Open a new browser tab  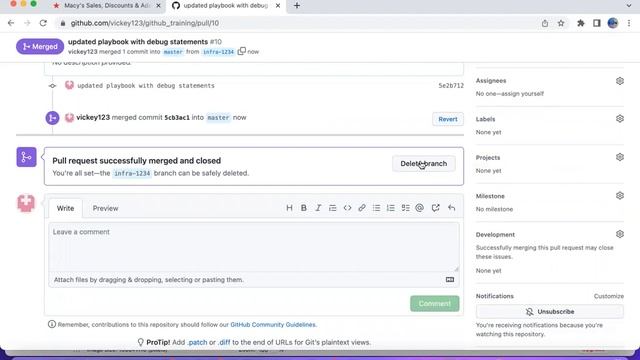[297, 6]
